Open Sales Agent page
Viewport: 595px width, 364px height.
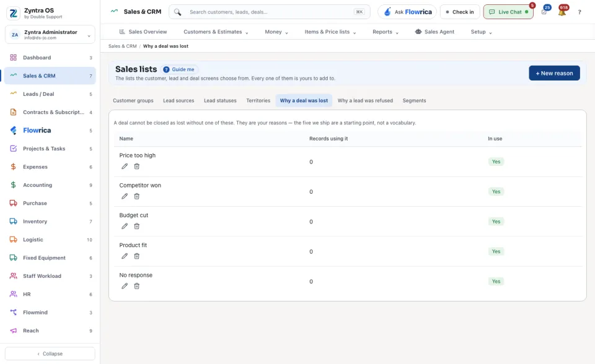click(434, 32)
